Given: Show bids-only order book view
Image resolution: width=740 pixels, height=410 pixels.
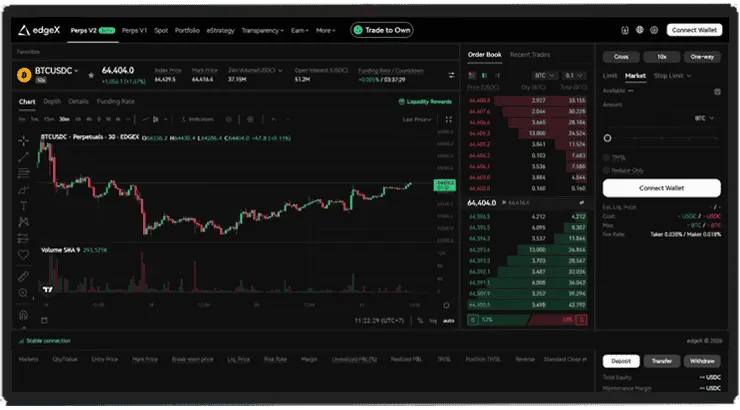Looking at the screenshot, I should click(x=484, y=75).
